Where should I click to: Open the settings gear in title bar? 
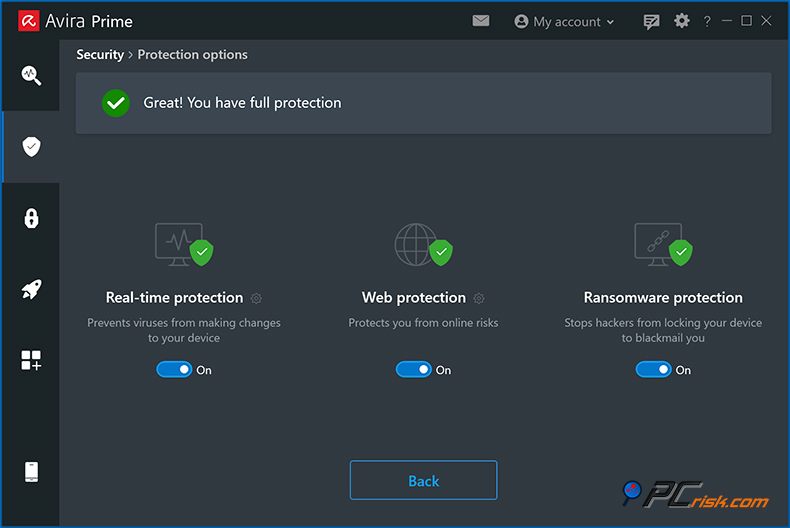click(682, 21)
